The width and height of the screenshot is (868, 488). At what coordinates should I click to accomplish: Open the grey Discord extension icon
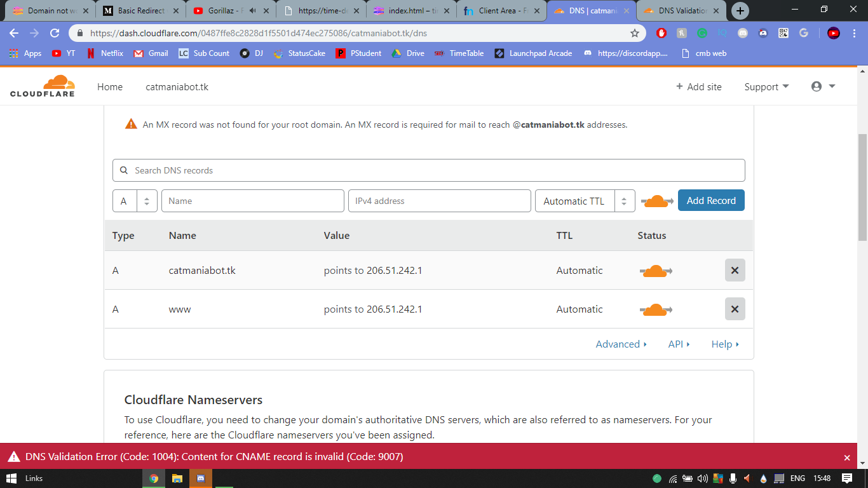point(743,33)
